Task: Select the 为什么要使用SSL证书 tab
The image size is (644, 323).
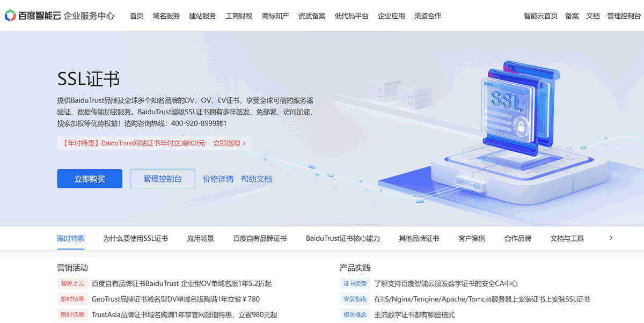Action: [135, 238]
